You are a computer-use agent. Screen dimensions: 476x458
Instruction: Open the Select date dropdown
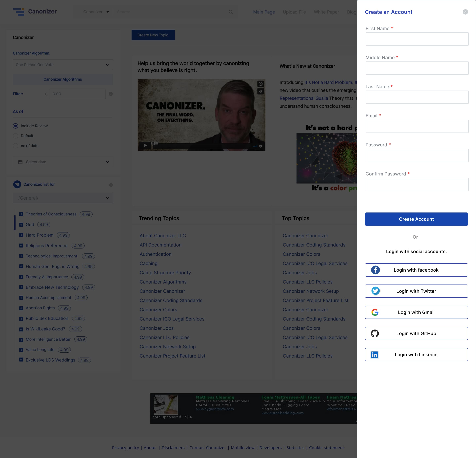click(63, 162)
